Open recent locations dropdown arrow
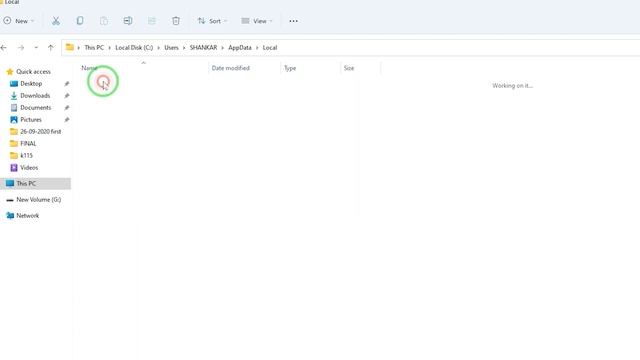The height and width of the screenshot is (360, 640). [x=36, y=48]
